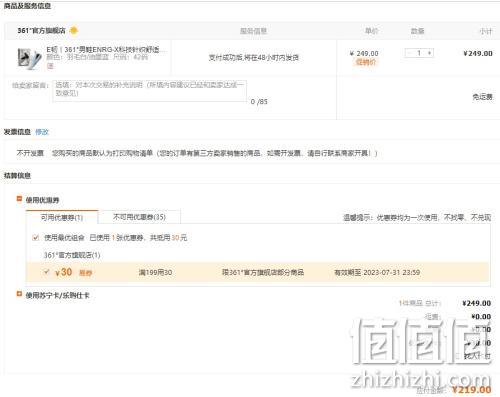Click the sun icon beside 361°官方旗舰店

(x=74, y=31)
